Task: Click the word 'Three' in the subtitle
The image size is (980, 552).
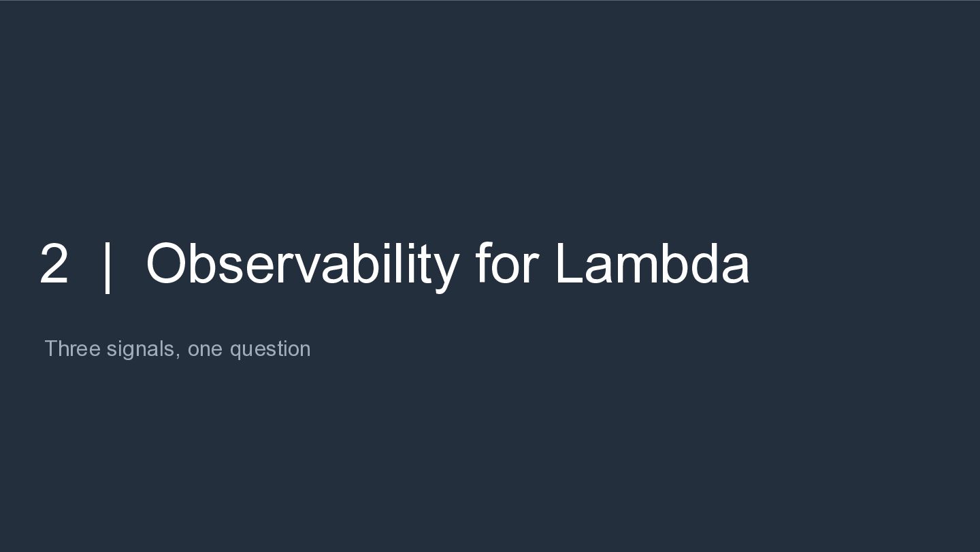Action: [72, 348]
